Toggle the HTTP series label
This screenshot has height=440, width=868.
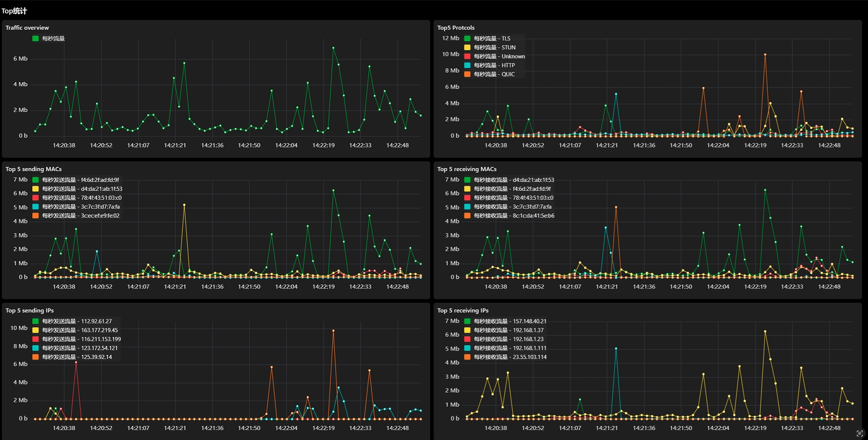click(494, 65)
